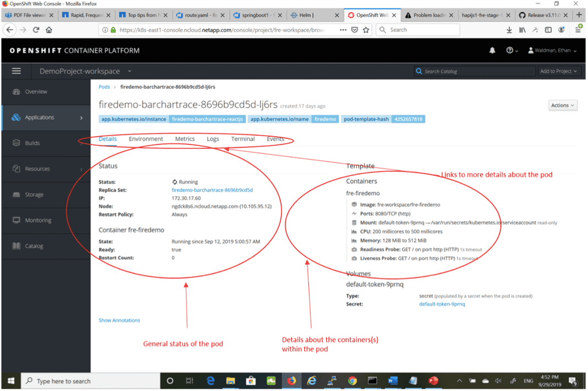Open Monitoring in the sidebar
This screenshot has height=391, width=588.
(37, 220)
